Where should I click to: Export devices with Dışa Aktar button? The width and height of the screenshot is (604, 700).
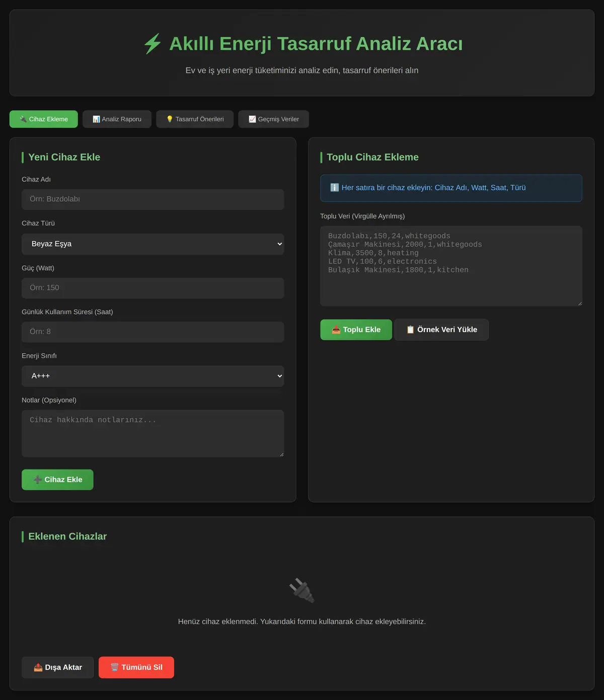click(58, 667)
